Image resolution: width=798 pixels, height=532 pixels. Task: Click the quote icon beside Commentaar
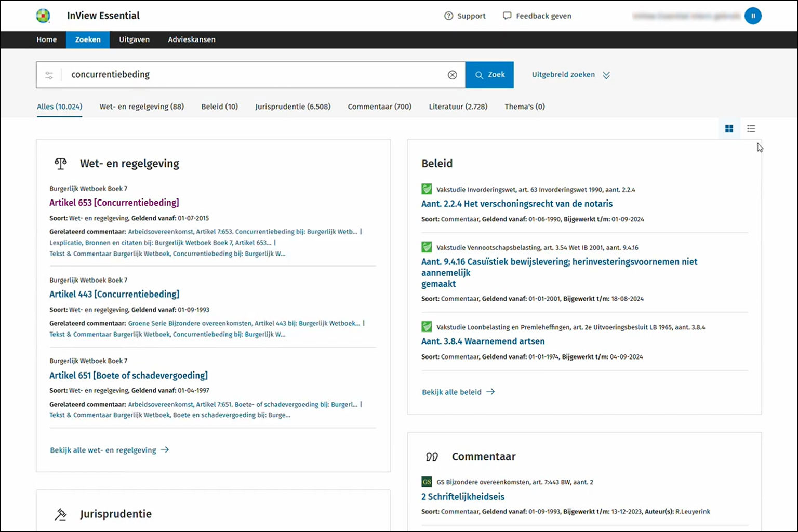pyautogui.click(x=432, y=457)
